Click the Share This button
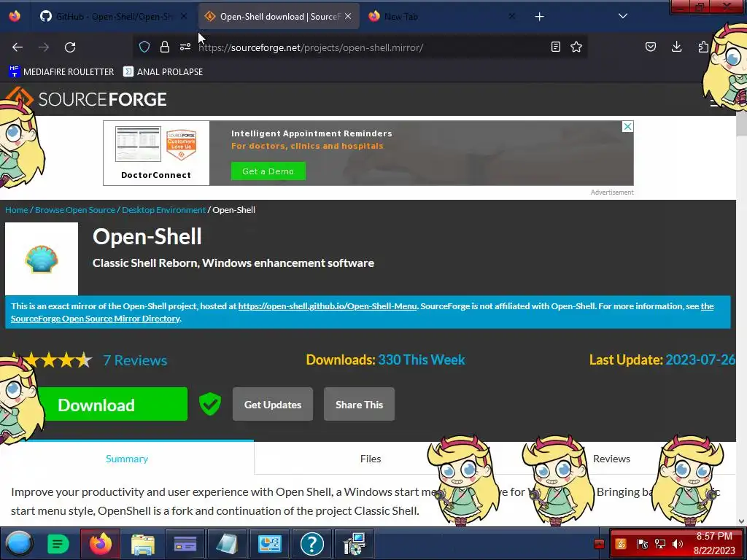Image resolution: width=747 pixels, height=560 pixels. [359, 404]
